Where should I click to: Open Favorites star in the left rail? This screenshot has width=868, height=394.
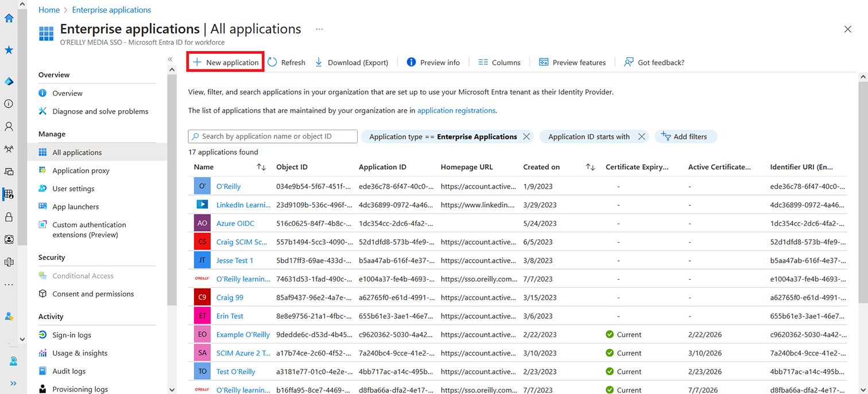click(x=9, y=50)
